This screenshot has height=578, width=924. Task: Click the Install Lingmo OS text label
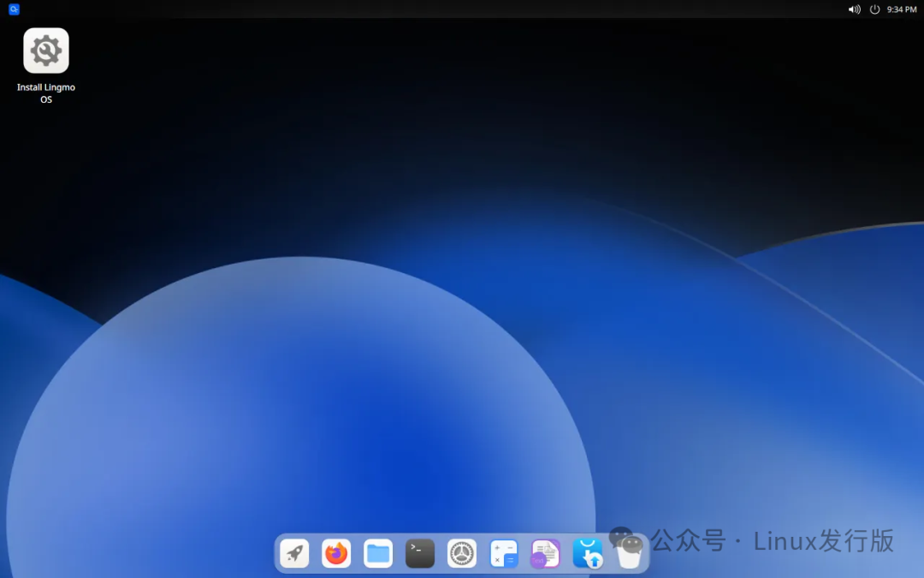pos(46,92)
